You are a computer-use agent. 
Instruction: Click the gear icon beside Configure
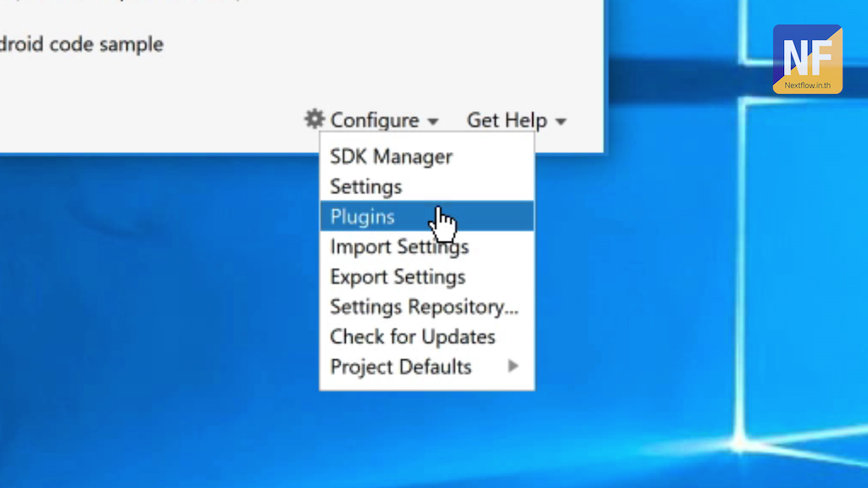point(314,119)
